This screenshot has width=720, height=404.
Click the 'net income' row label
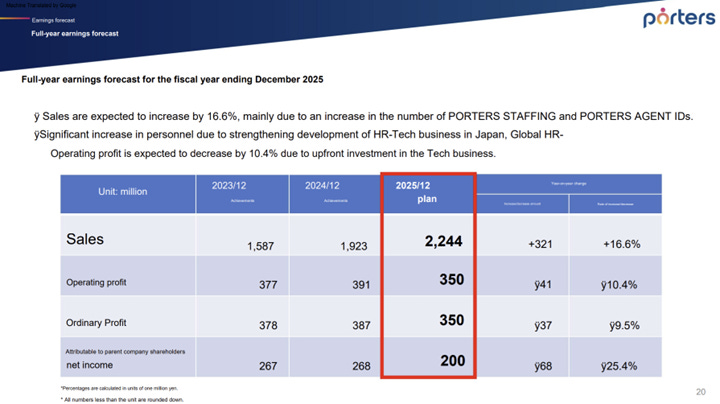[90, 365]
